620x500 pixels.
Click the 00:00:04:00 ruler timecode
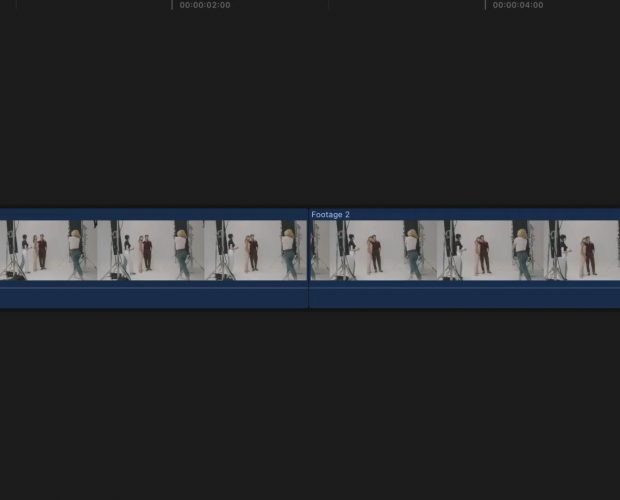518,5
